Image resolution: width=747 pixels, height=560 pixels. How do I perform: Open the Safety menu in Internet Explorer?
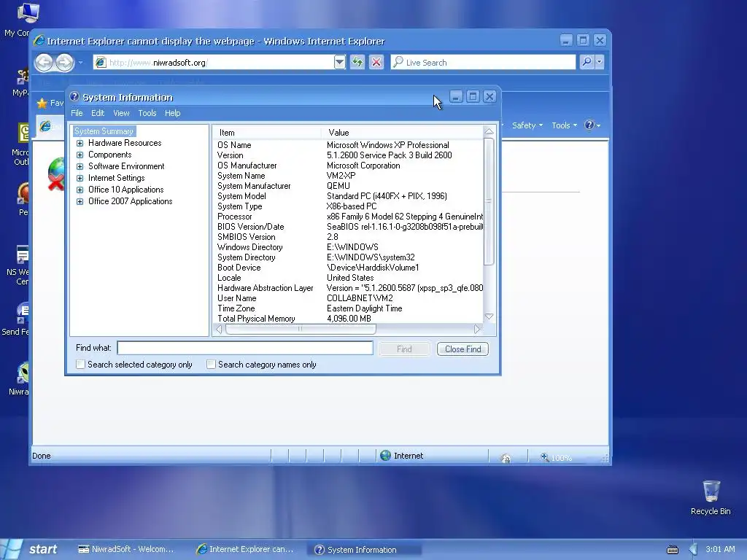coord(527,125)
